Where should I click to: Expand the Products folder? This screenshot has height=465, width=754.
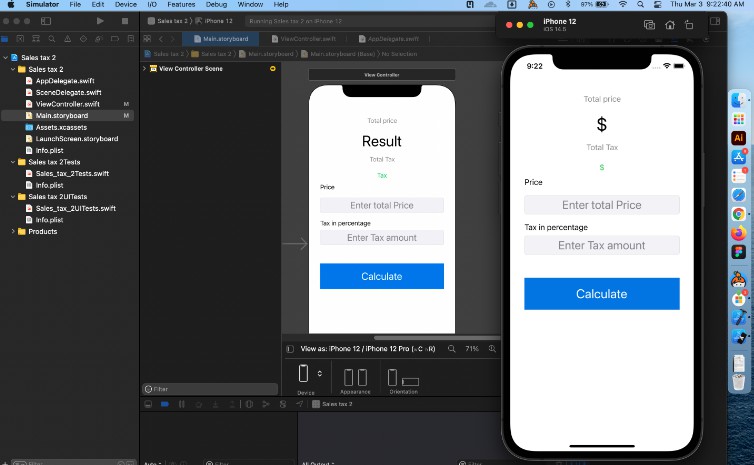click(x=13, y=231)
